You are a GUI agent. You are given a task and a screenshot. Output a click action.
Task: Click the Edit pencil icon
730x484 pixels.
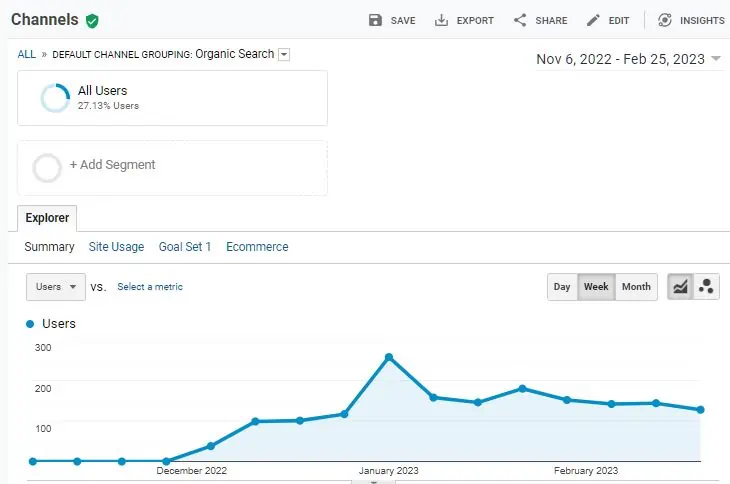[593, 20]
